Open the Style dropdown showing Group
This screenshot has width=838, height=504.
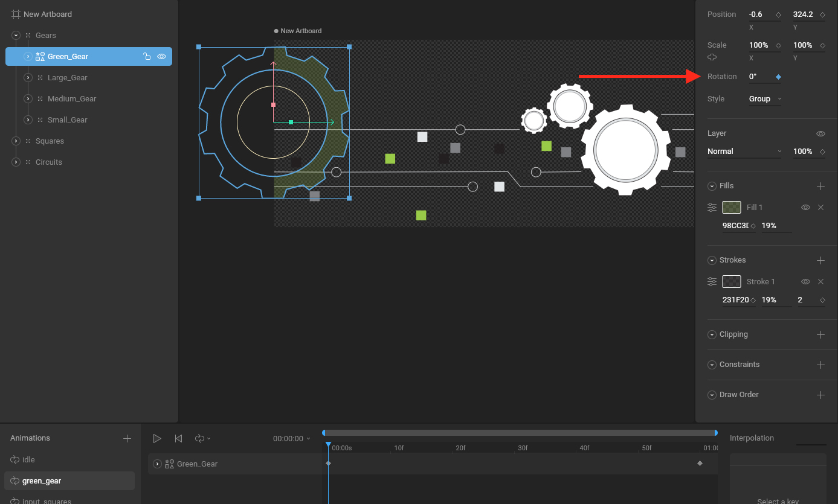pos(764,98)
